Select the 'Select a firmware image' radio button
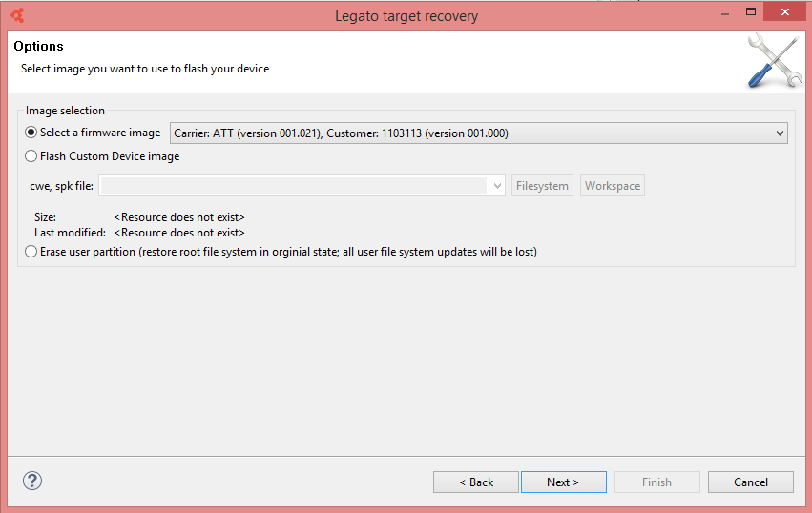 (31, 133)
